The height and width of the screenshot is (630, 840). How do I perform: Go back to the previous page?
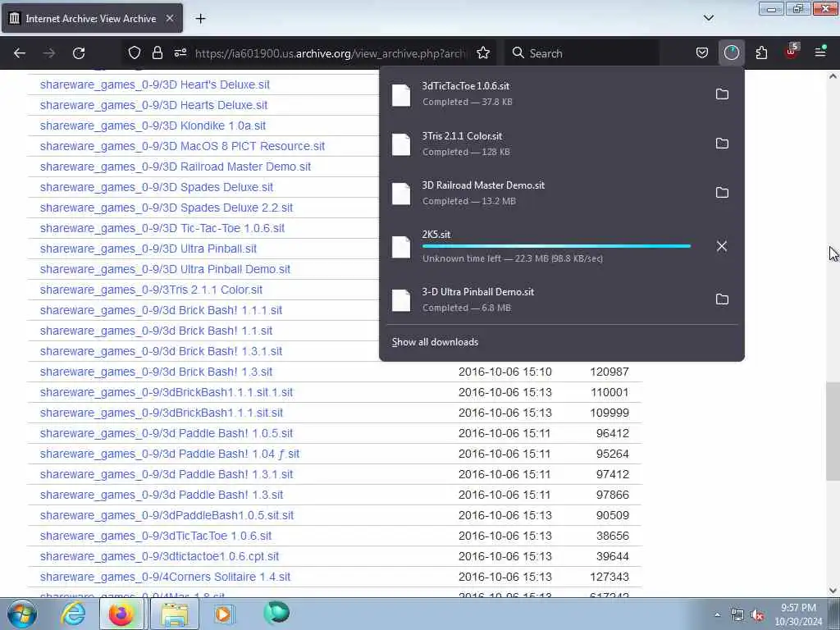20,53
